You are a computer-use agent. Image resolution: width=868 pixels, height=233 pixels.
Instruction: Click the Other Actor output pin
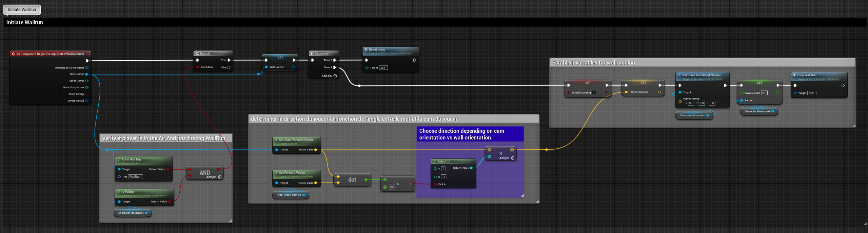click(87, 74)
